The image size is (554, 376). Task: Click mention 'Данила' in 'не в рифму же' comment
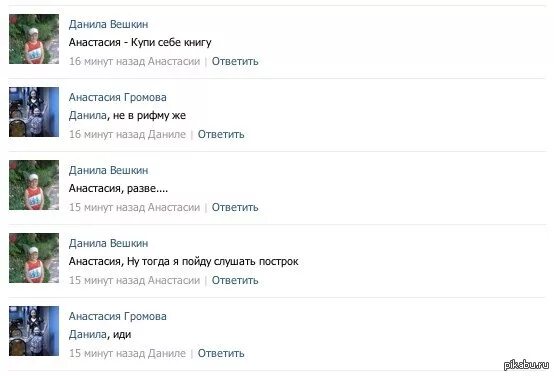pyautogui.click(x=88, y=116)
